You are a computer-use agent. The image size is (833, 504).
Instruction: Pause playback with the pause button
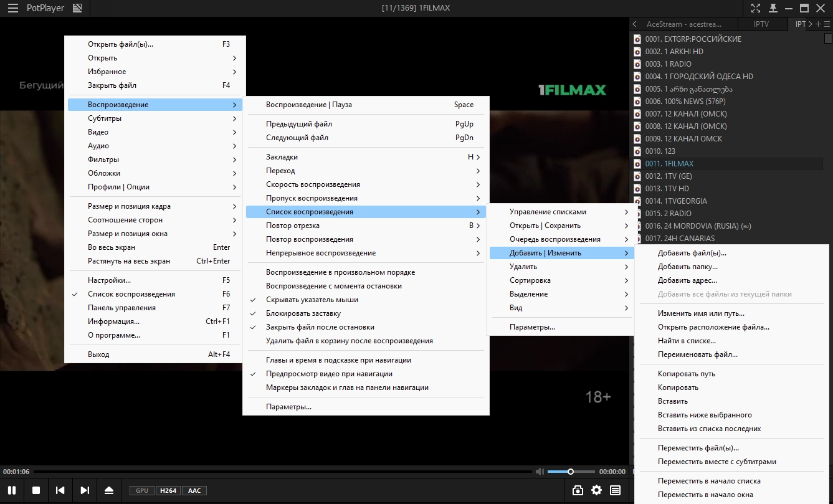pos(12,490)
